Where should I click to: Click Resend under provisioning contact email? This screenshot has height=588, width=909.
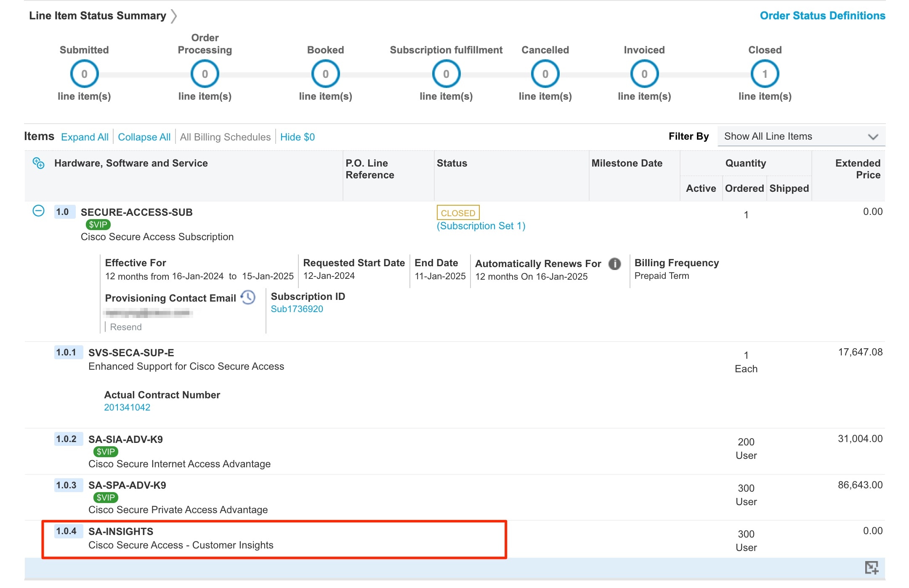[125, 327]
